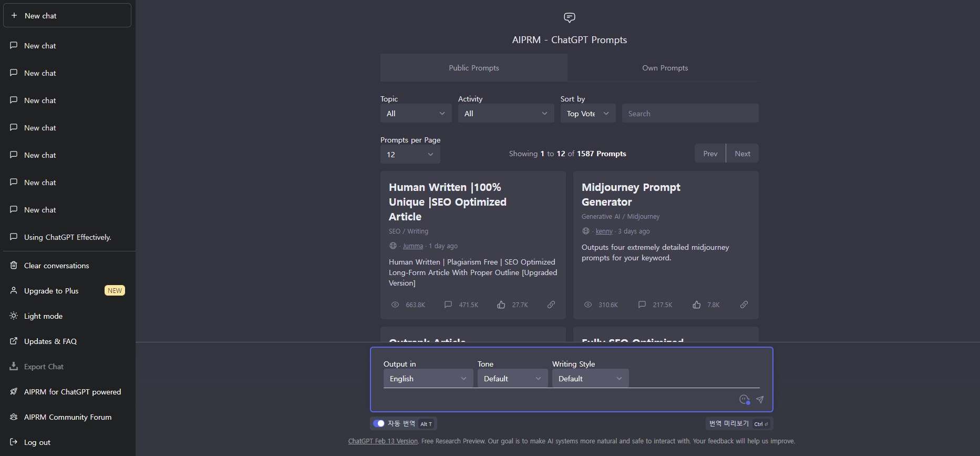Select Light mode in the sidebar
This screenshot has width=980, height=456.
coord(67,316)
